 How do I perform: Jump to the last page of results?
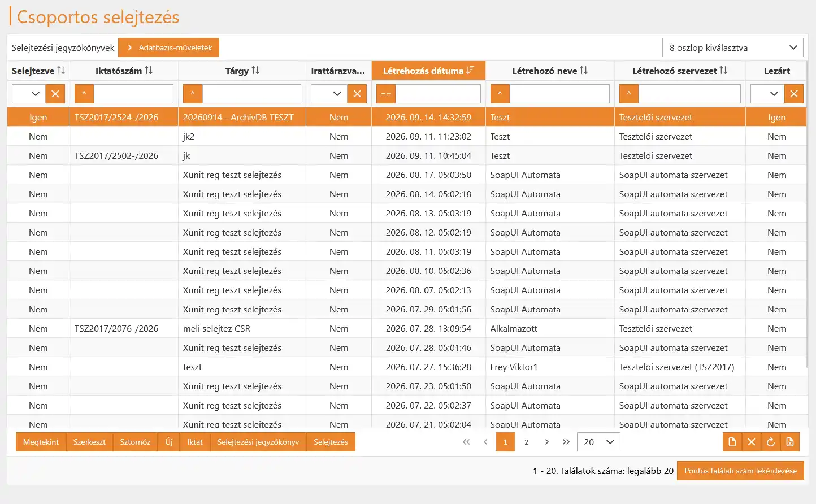tap(566, 442)
